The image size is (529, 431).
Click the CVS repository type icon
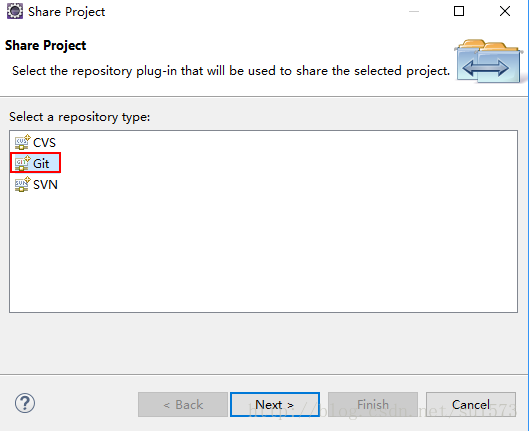(22, 142)
